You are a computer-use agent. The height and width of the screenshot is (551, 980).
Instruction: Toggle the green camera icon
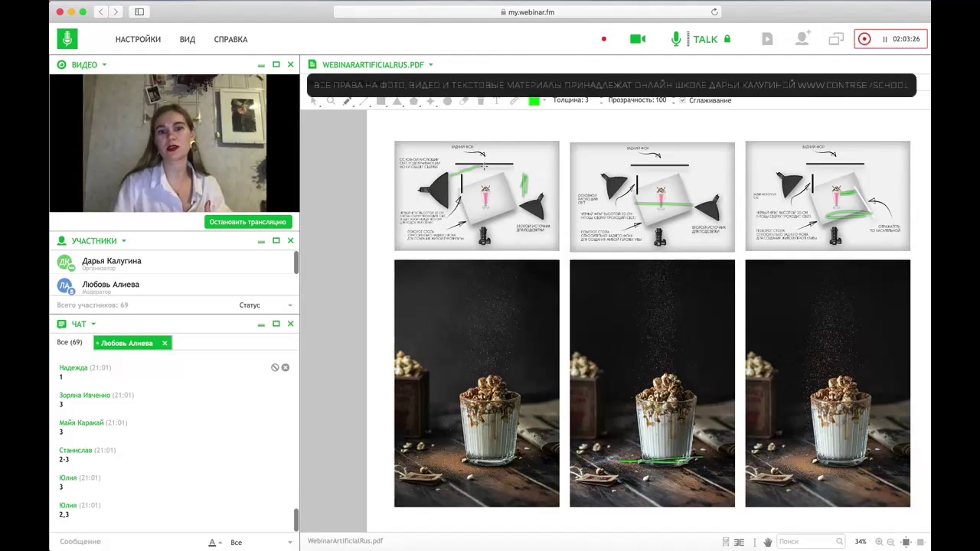(637, 39)
